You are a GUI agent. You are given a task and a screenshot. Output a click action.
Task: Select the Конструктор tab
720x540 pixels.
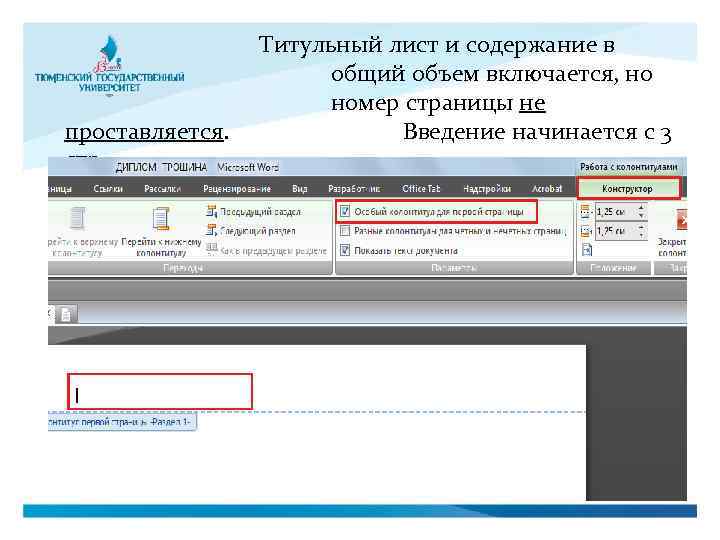(x=627, y=189)
